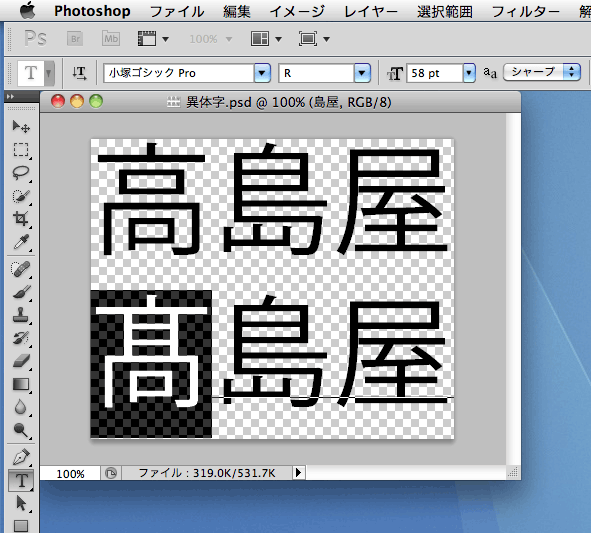The image size is (591, 533).
Task: Open the 編集 menu
Action: click(236, 12)
